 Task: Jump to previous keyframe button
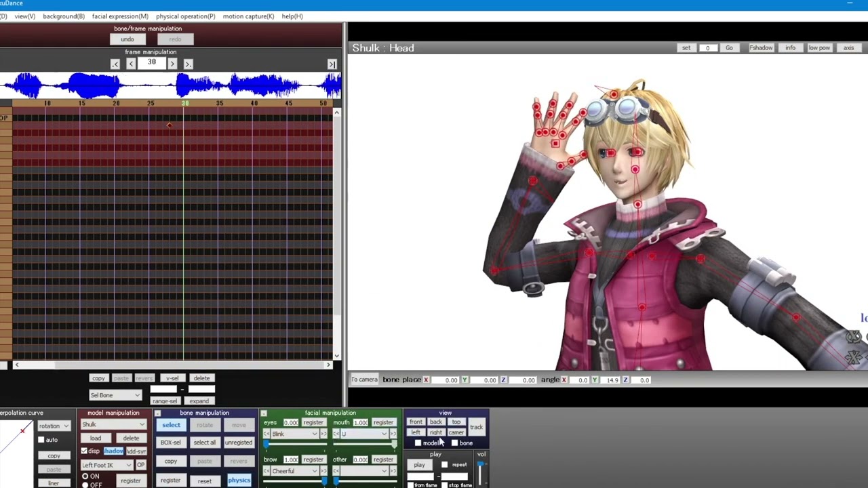pyautogui.click(x=115, y=64)
